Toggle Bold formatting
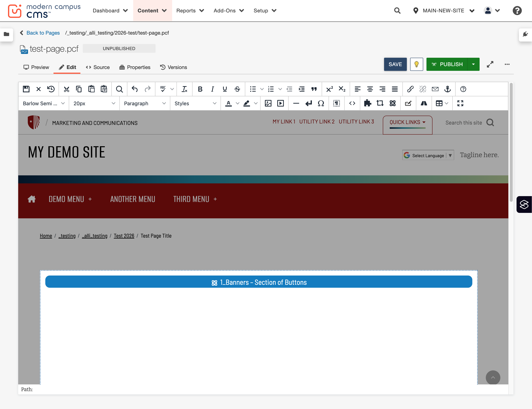The width and height of the screenshot is (532, 409). [200, 89]
